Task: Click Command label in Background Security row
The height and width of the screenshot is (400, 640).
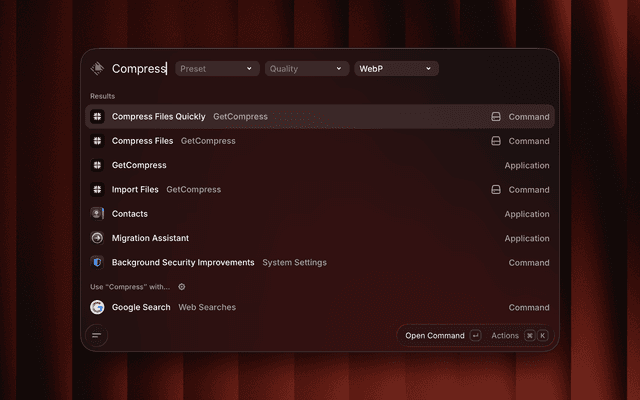Action: click(529, 262)
